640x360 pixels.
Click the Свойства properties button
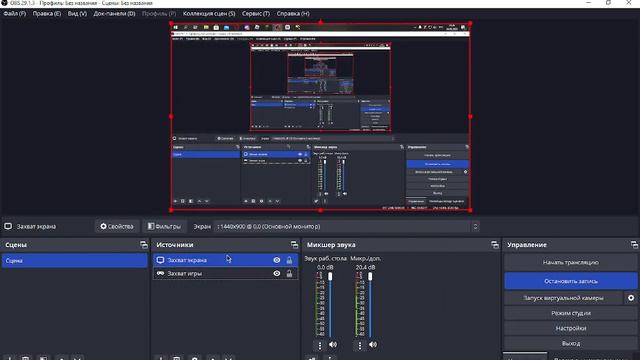point(117,226)
